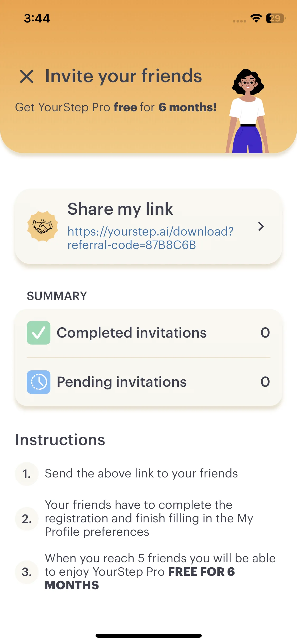This screenshot has width=297, height=644.
Task: Select the Completed invitations row
Action: pos(148,333)
